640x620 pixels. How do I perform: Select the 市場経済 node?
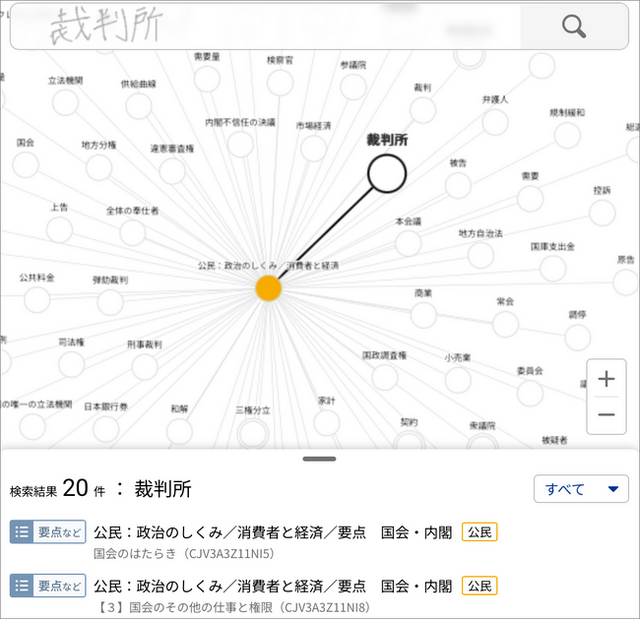tap(313, 148)
